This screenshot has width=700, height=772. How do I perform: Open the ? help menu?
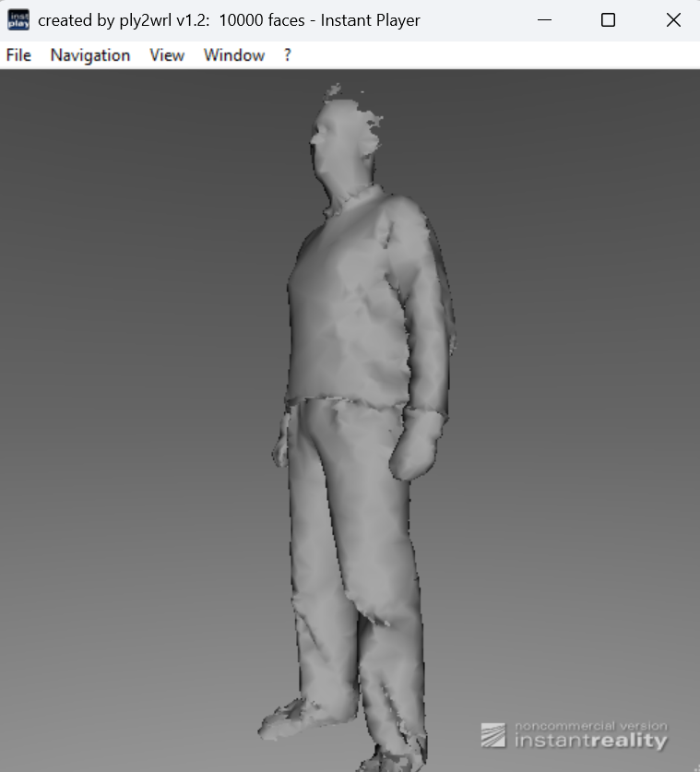[288, 55]
